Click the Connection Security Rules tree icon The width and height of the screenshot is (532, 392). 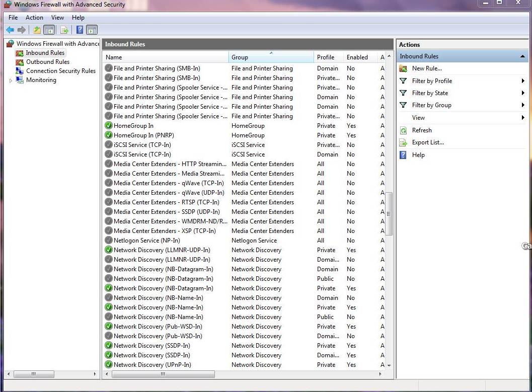coord(20,71)
